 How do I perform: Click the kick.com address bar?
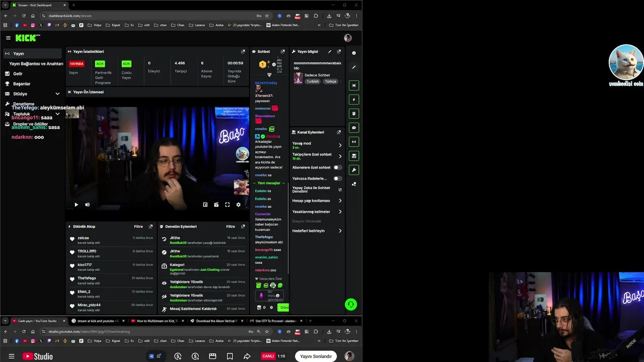click(151, 16)
